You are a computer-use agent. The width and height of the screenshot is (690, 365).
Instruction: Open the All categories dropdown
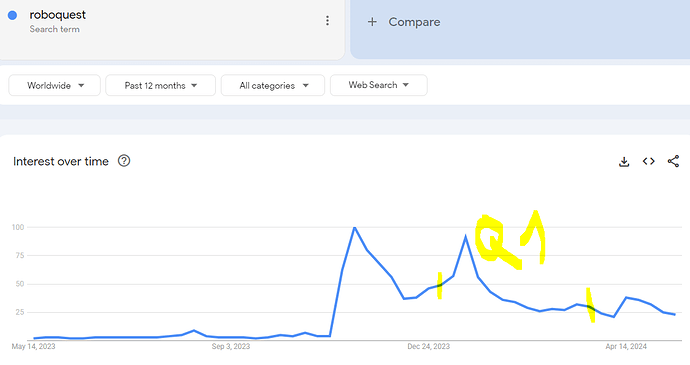273,85
